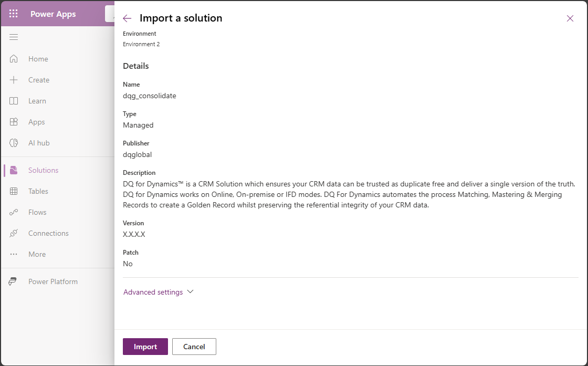Viewport: 588px width, 366px height.
Task: Click the Apps grid icon
Action: click(14, 122)
